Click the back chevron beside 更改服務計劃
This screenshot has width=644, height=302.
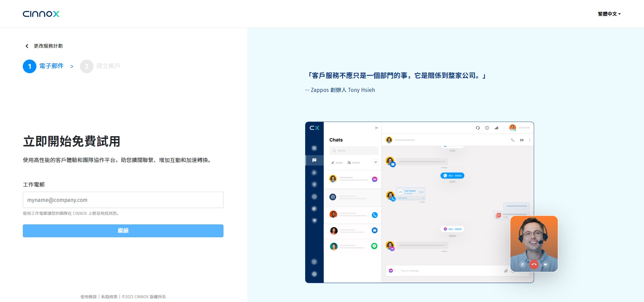(27, 46)
